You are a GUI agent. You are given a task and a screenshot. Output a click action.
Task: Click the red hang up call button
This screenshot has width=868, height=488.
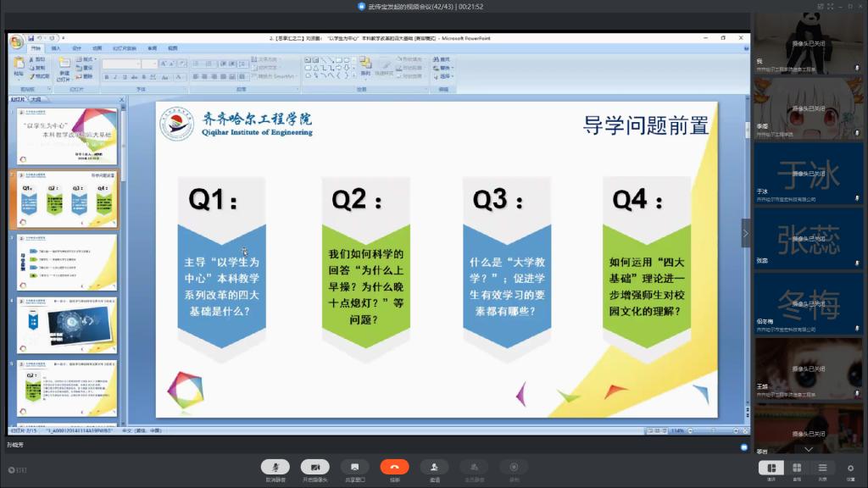click(x=394, y=466)
